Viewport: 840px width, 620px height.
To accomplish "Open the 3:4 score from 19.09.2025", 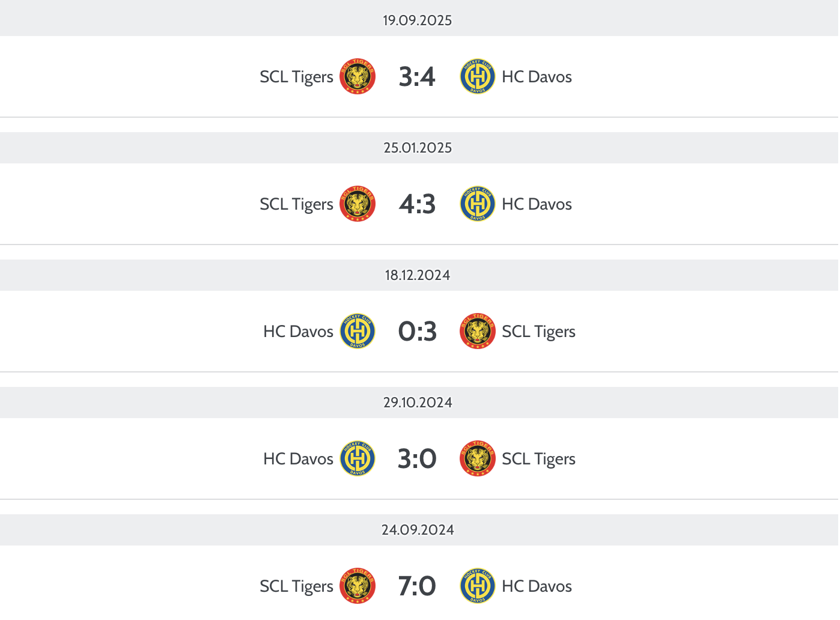I will click(x=417, y=77).
